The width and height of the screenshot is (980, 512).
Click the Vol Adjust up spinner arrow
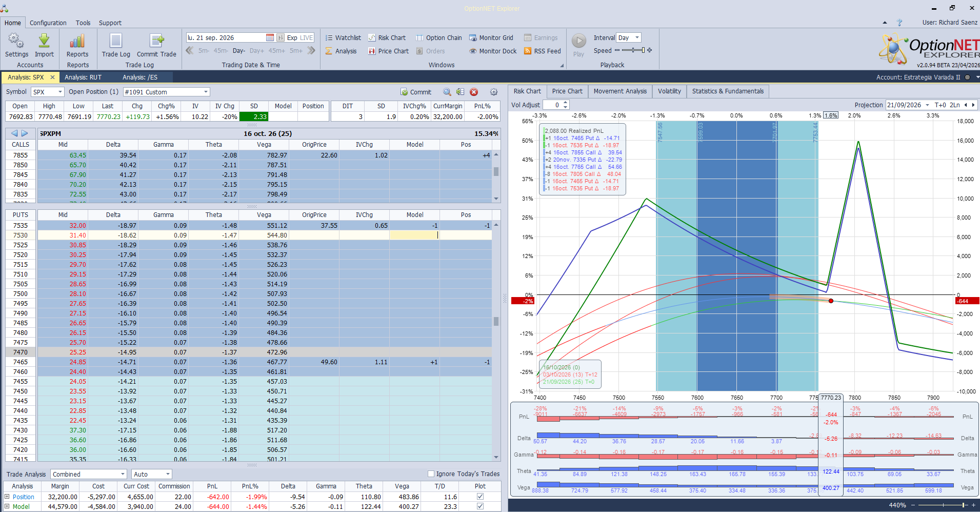coord(566,103)
